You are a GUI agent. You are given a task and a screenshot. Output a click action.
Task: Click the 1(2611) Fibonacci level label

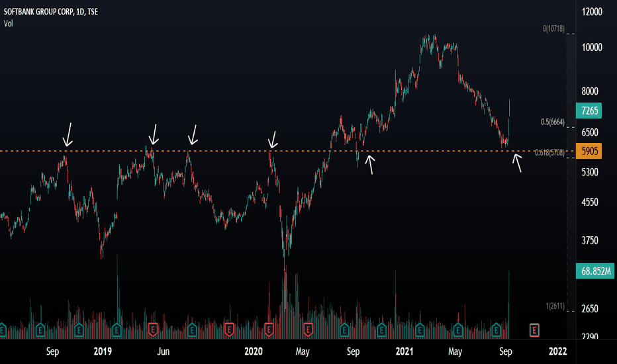pos(555,306)
